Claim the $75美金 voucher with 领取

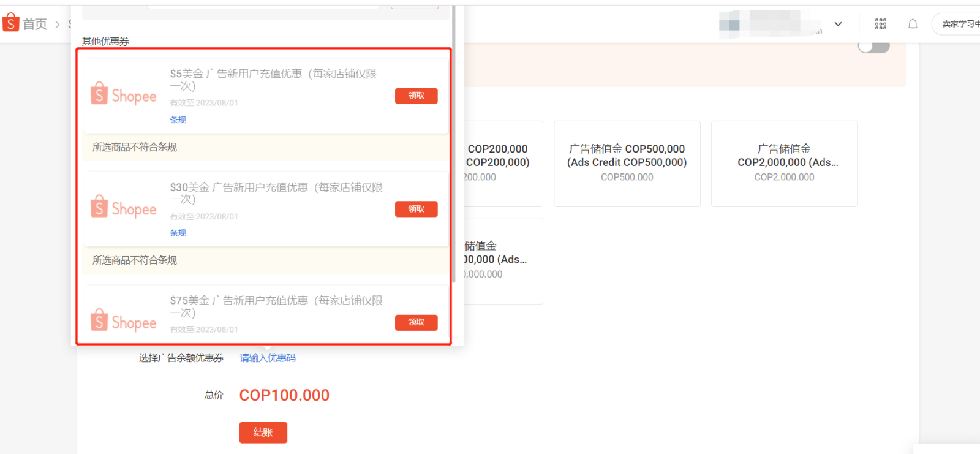click(416, 322)
